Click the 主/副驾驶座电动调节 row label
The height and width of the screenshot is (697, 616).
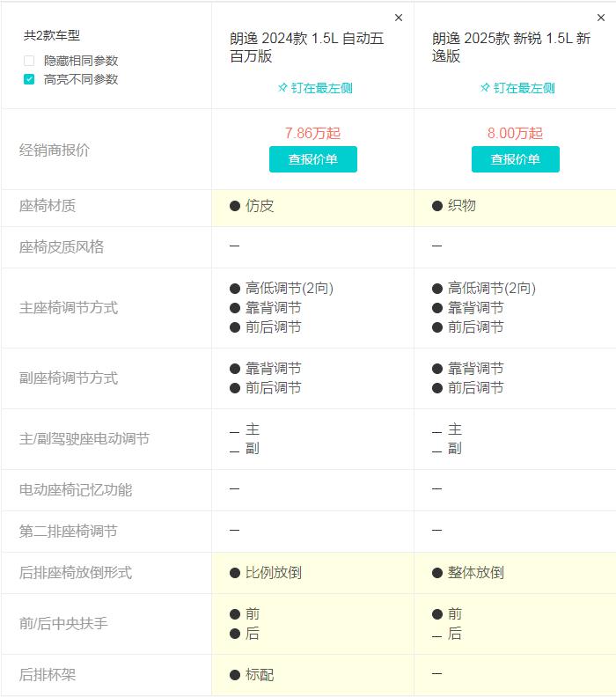click(84, 439)
